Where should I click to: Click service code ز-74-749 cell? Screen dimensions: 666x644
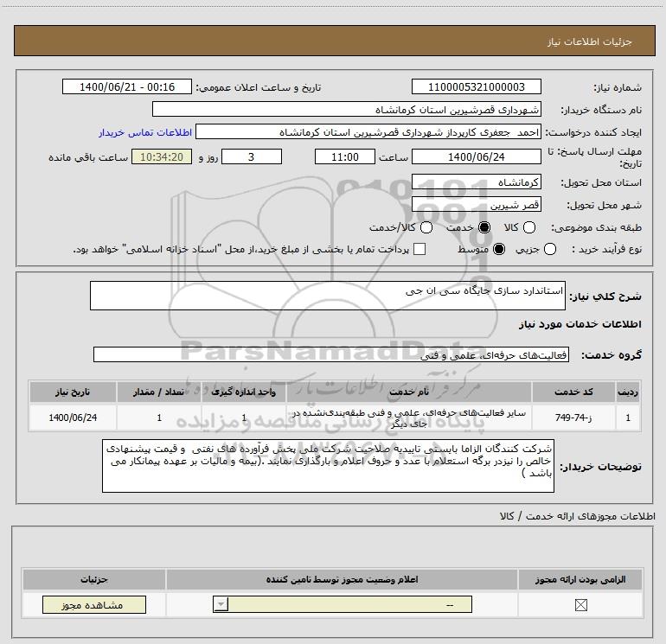click(573, 418)
